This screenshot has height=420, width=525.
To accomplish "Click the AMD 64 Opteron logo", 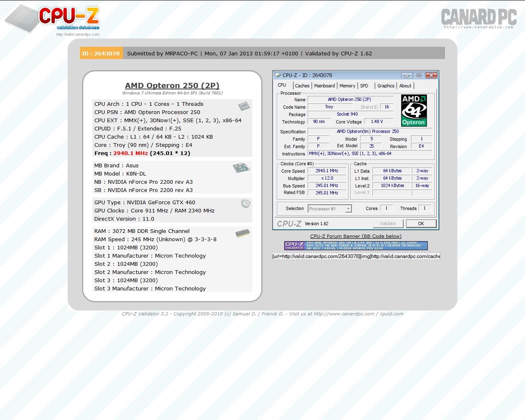I will point(414,110).
